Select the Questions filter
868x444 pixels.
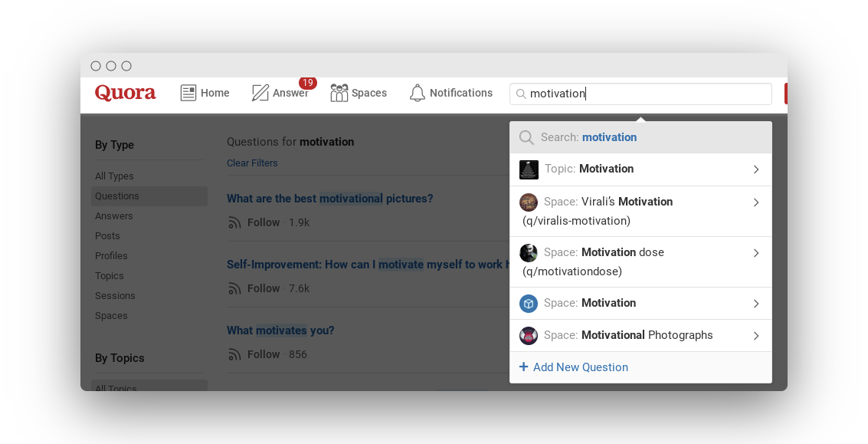[x=149, y=196]
